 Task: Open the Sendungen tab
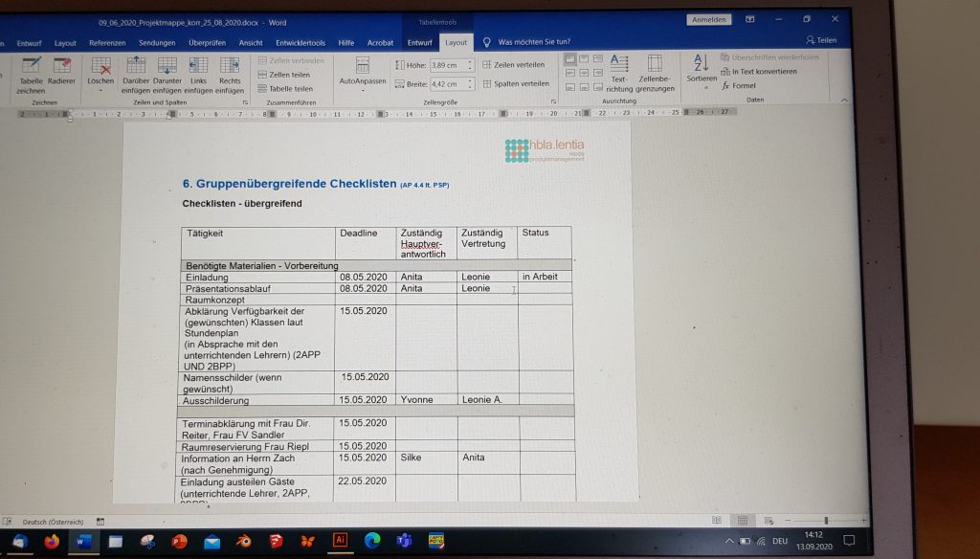[x=157, y=43]
